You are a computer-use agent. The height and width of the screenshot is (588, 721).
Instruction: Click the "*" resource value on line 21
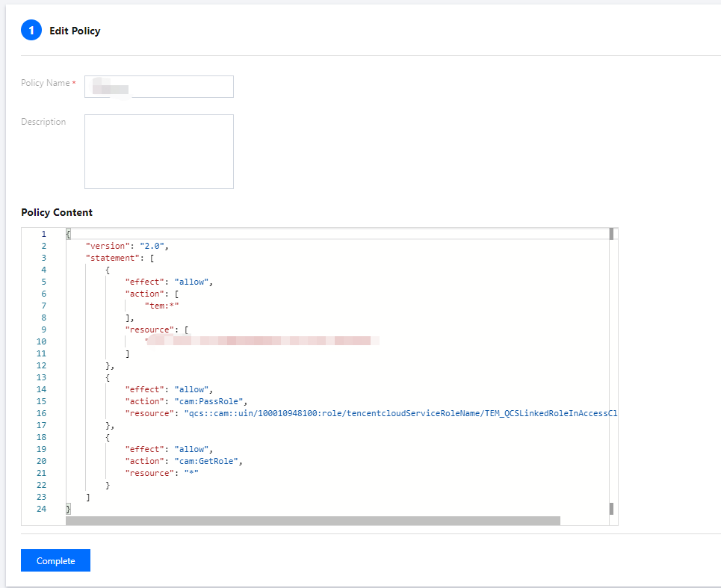coord(193,473)
